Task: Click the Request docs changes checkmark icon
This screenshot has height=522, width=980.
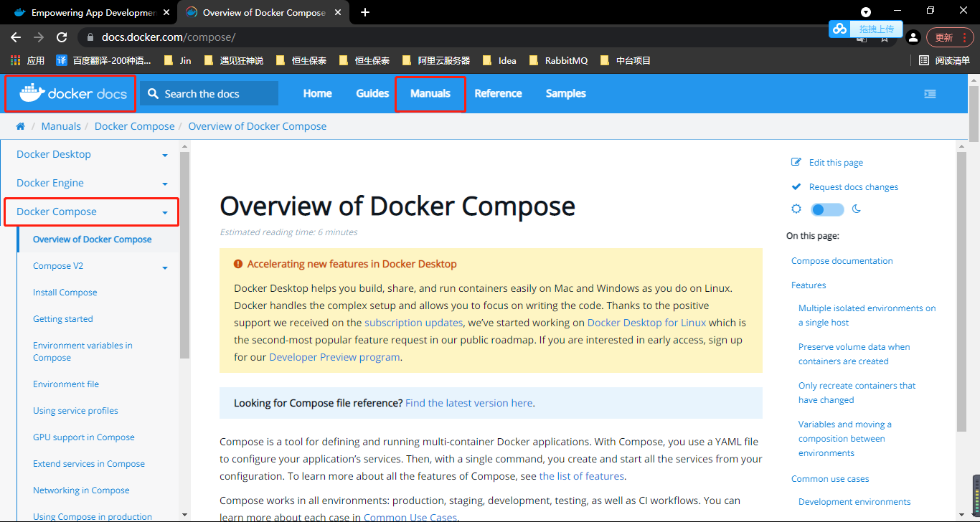Action: 796,186
